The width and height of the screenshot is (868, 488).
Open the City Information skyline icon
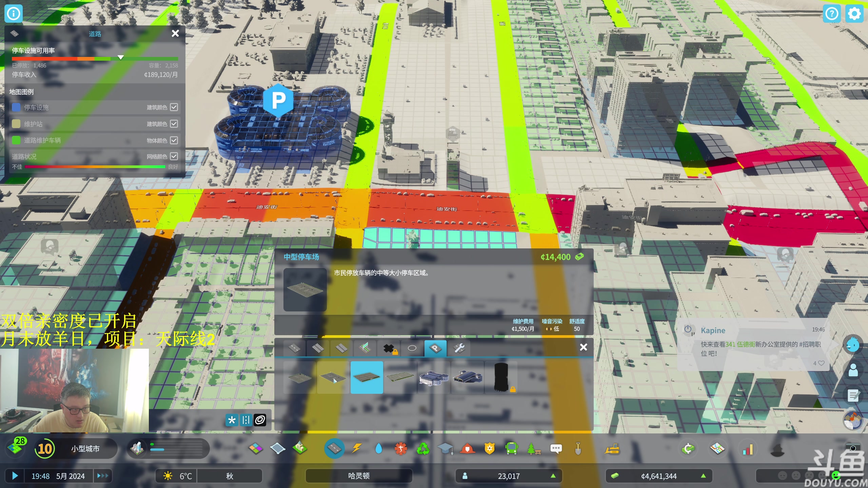click(x=137, y=448)
